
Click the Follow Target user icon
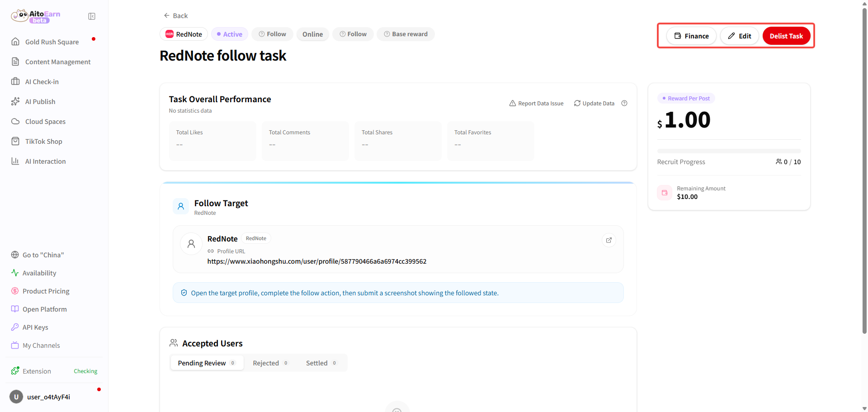pyautogui.click(x=181, y=206)
